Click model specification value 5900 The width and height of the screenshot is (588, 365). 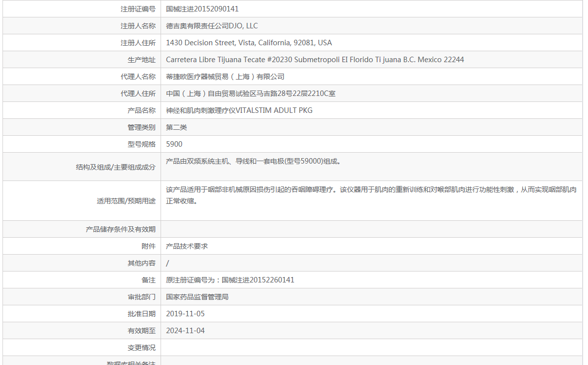173,144
